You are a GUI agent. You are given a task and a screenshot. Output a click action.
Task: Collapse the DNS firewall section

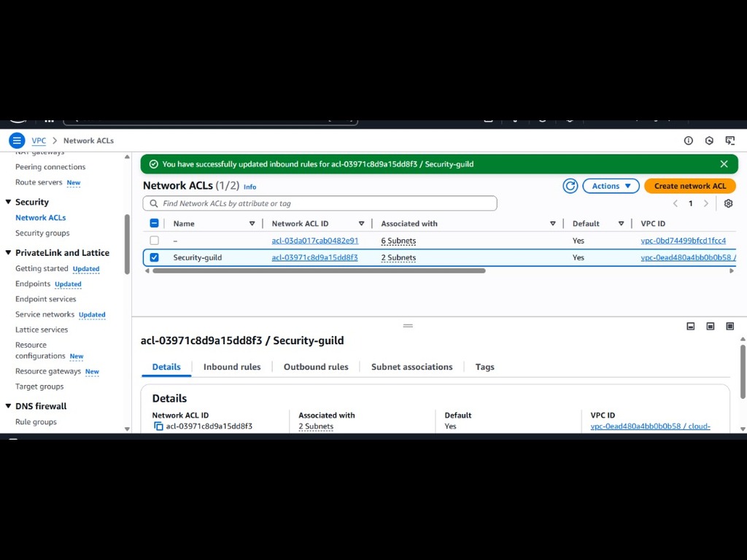8,405
